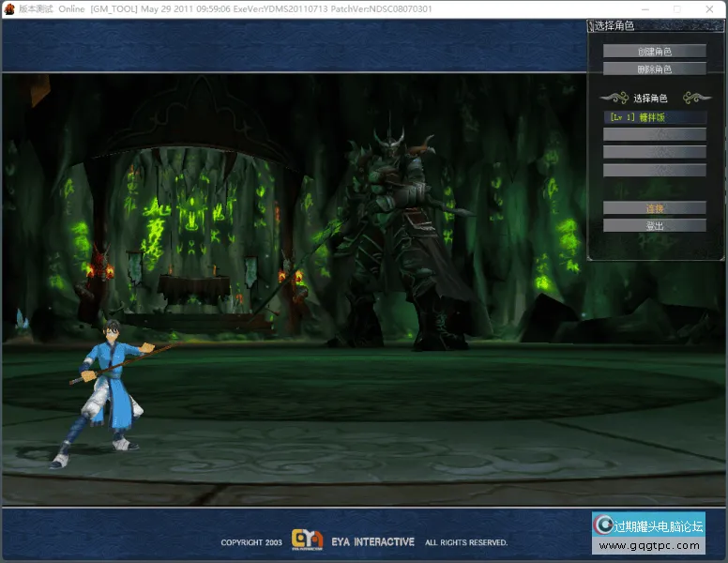Close the game window

coord(709,8)
